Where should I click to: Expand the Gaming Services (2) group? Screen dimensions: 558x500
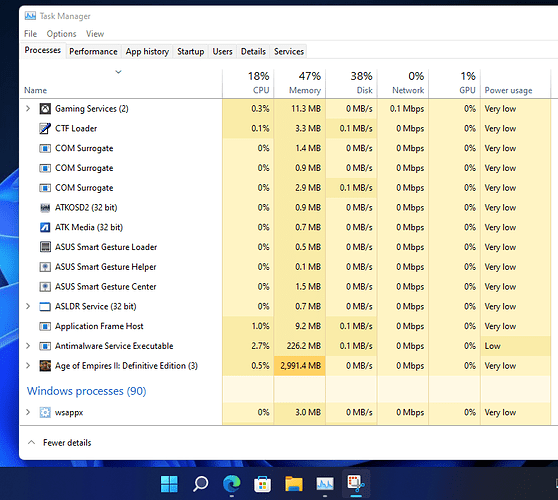pos(28,109)
